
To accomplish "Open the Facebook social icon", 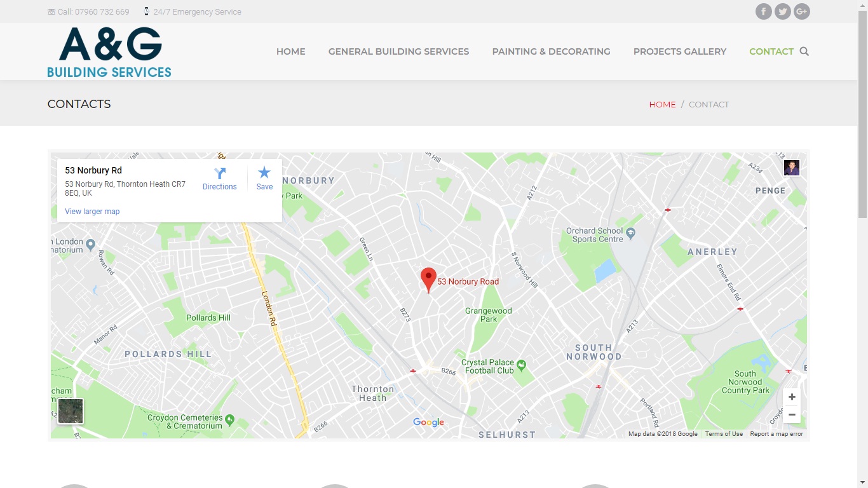I will [x=763, y=11].
